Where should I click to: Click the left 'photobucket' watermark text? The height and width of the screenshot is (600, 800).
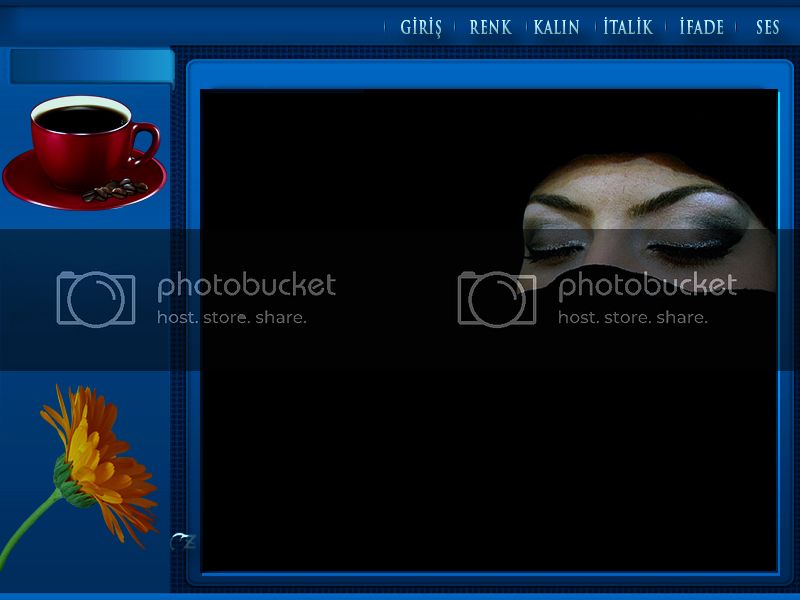(246, 286)
